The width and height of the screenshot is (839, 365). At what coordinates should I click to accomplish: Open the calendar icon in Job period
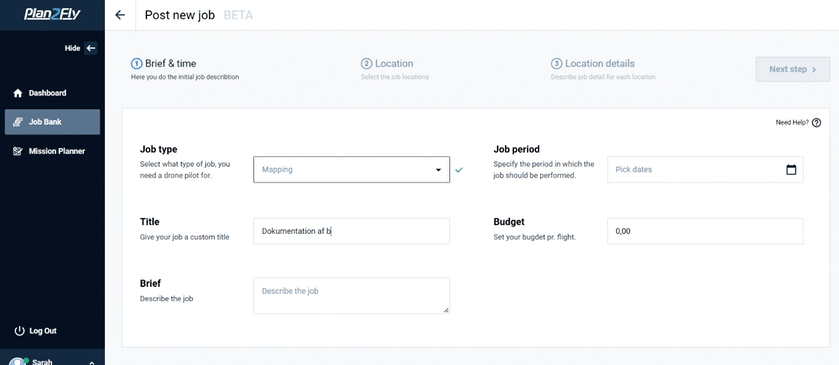tap(791, 170)
